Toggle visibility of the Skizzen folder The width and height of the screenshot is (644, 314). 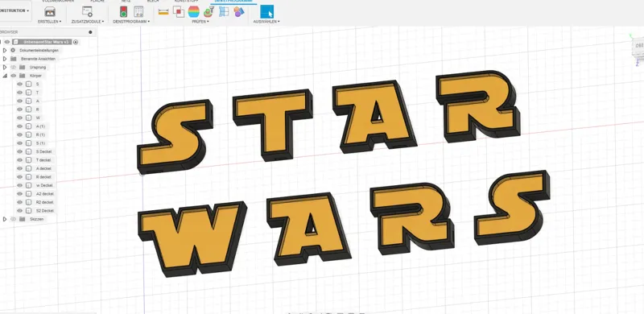(x=13, y=219)
